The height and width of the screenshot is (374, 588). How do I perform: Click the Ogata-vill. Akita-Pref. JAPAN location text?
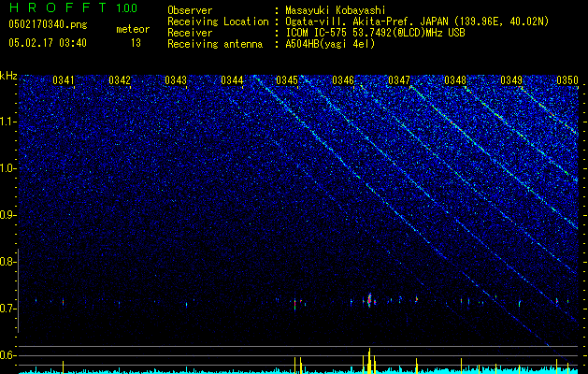point(417,22)
